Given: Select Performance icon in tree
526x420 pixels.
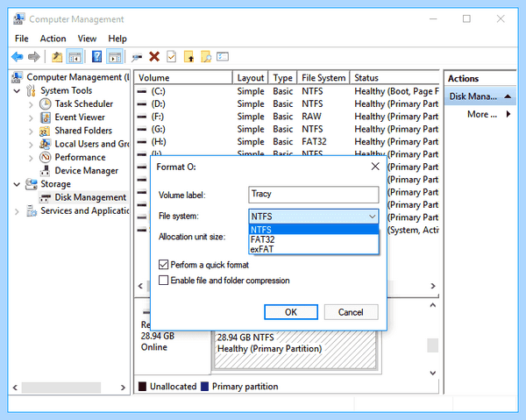Looking at the screenshot, I should (x=46, y=157).
